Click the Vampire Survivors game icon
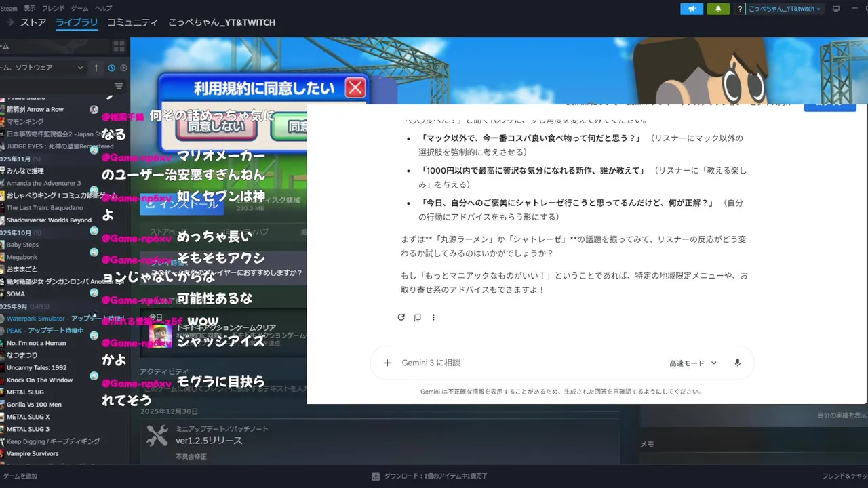 2,453
